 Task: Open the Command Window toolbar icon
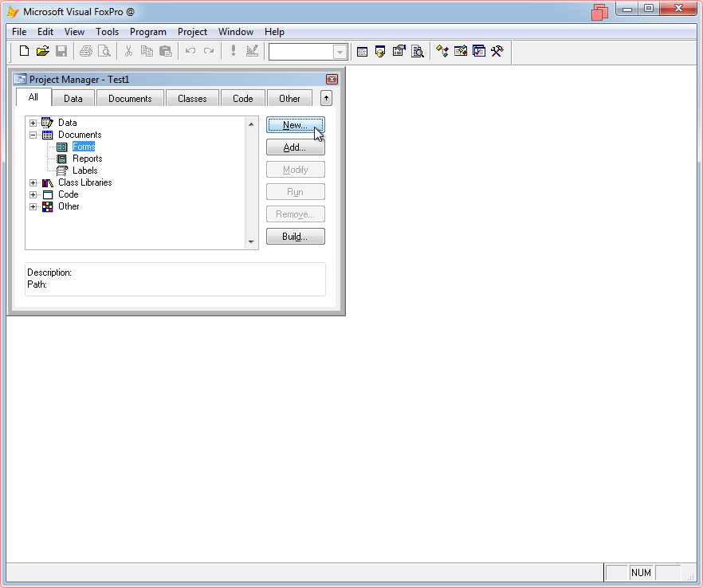pyautogui.click(x=362, y=52)
